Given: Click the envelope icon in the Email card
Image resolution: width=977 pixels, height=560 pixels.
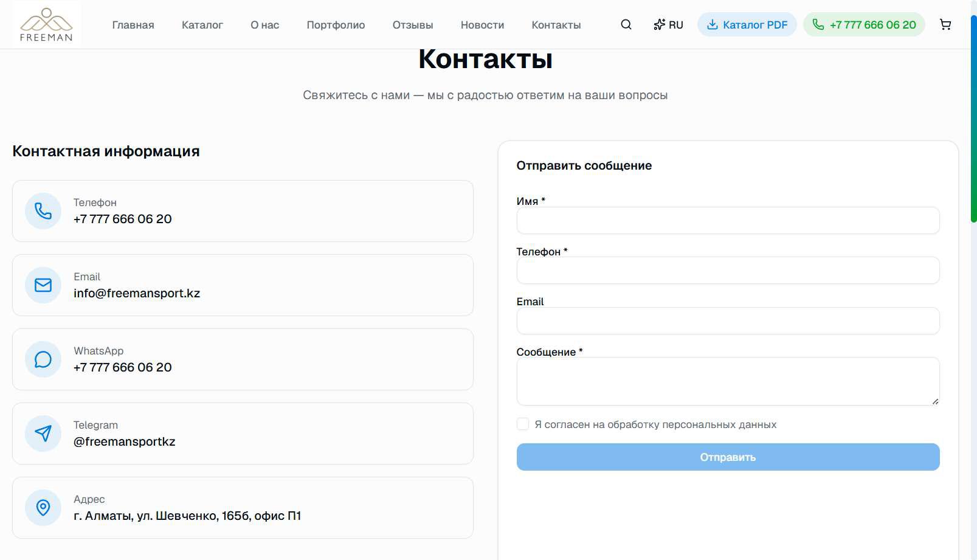Looking at the screenshot, I should (x=43, y=285).
